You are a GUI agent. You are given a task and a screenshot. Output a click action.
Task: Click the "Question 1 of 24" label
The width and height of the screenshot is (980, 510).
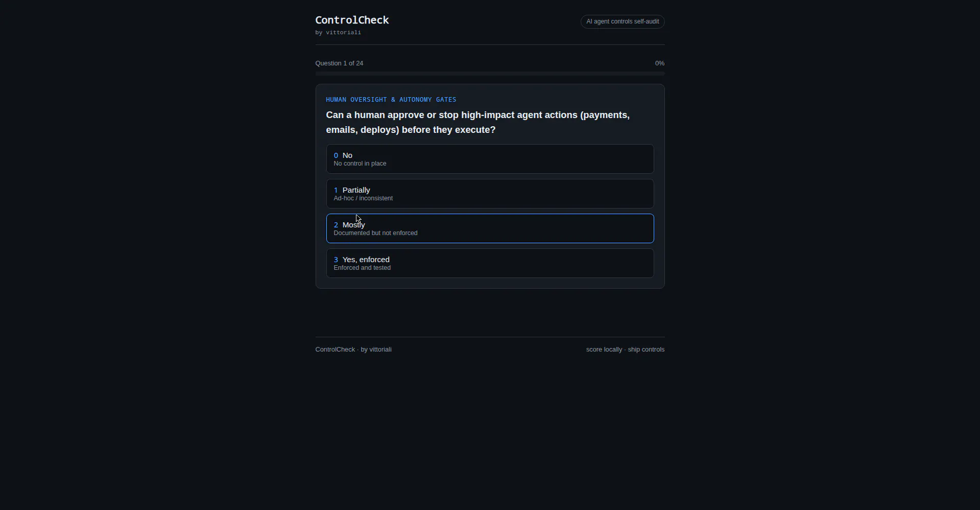click(x=339, y=63)
